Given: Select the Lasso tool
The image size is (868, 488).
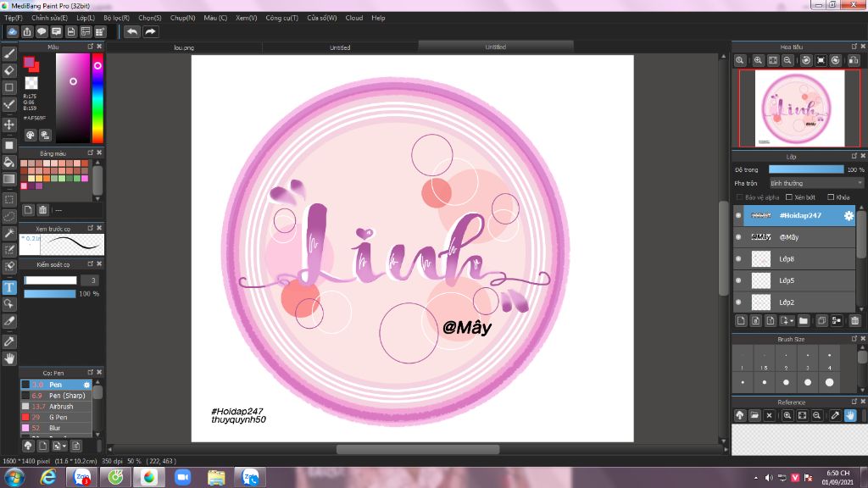Looking at the screenshot, I should pos(9,216).
